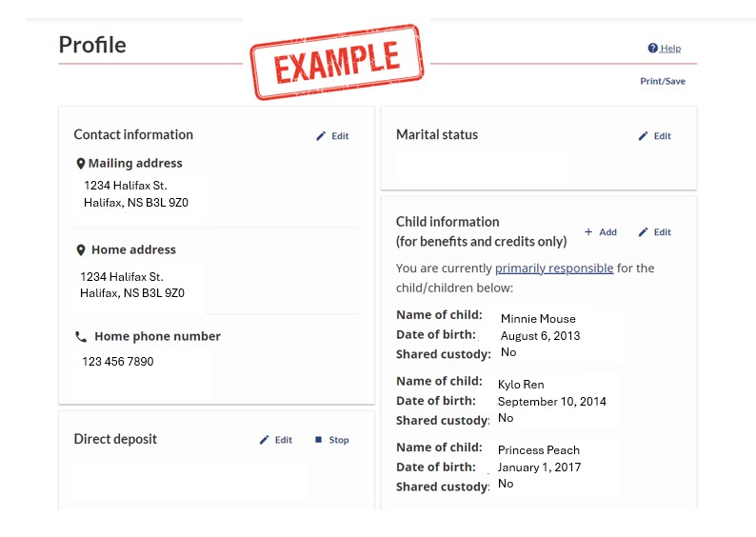756x537 pixels.
Task: Edit the Contact information section
Action: pyautogui.click(x=340, y=136)
